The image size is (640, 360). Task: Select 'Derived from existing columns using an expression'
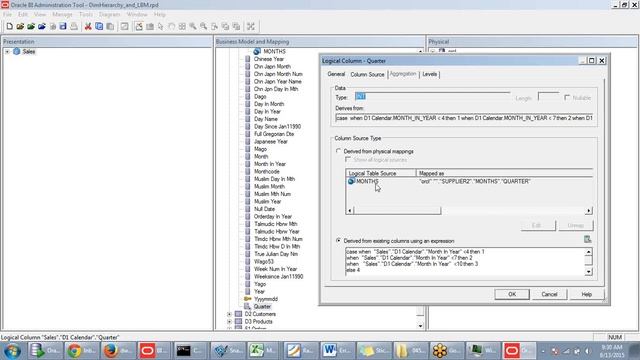click(x=338, y=241)
